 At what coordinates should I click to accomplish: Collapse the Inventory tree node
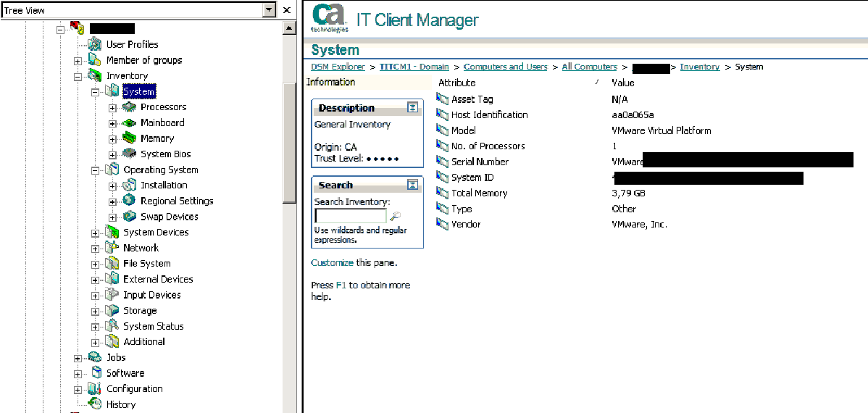pyautogui.click(x=78, y=76)
